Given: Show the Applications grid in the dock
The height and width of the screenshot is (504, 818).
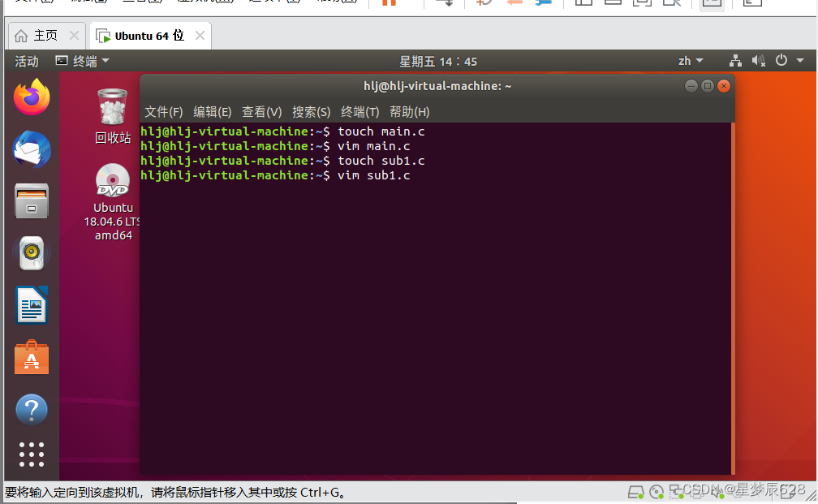Looking at the screenshot, I should [31, 454].
